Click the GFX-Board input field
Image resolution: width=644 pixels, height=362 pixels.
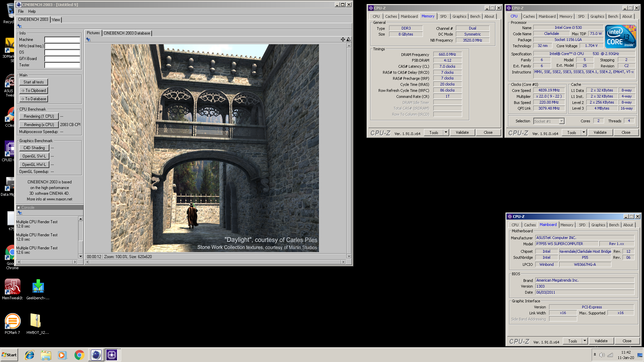point(62,59)
